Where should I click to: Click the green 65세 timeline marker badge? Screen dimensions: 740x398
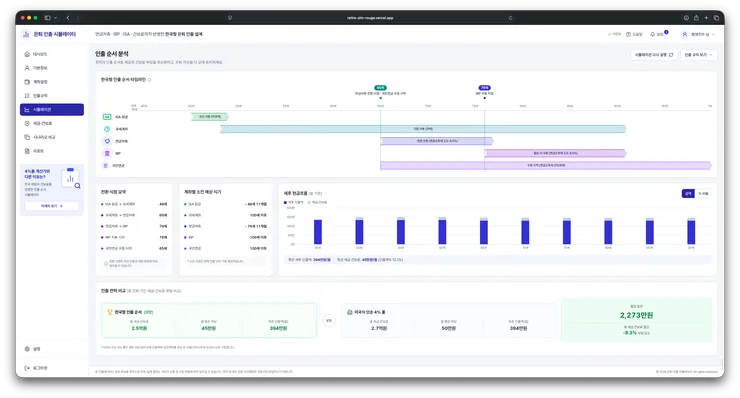point(380,88)
